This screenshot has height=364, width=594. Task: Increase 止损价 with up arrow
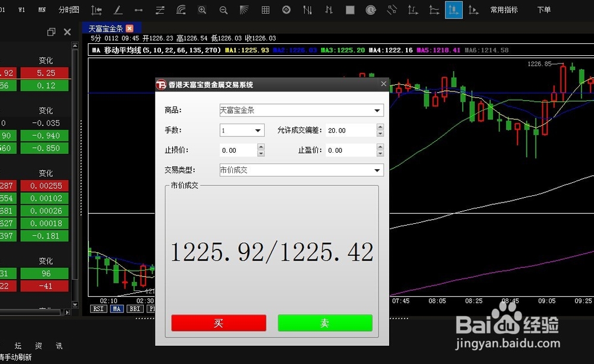pos(261,147)
